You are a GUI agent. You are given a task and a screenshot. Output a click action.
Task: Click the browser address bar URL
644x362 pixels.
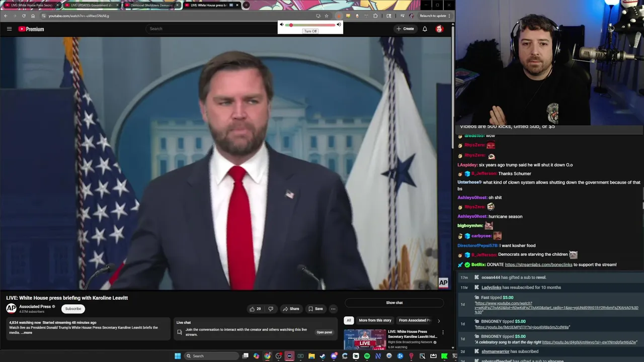click(78, 16)
